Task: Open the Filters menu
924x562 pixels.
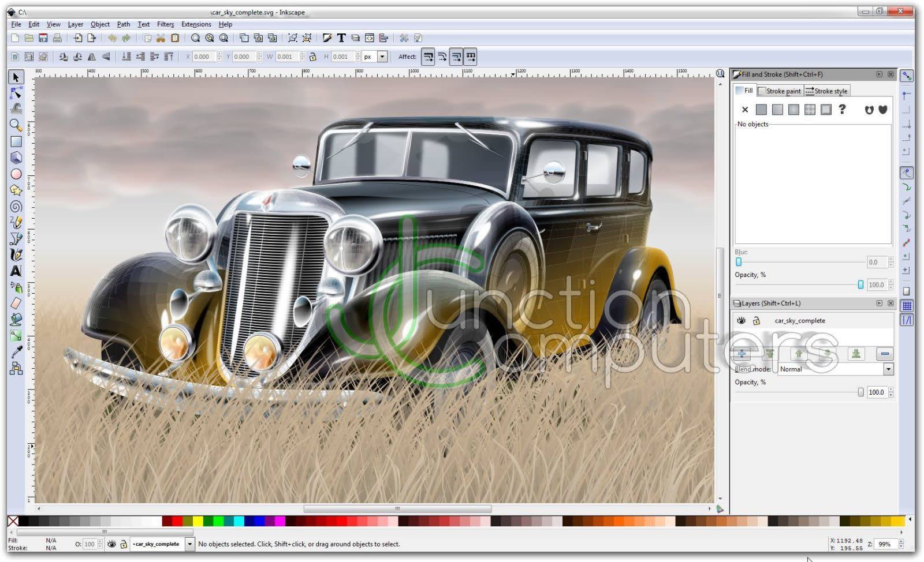Action: (165, 24)
